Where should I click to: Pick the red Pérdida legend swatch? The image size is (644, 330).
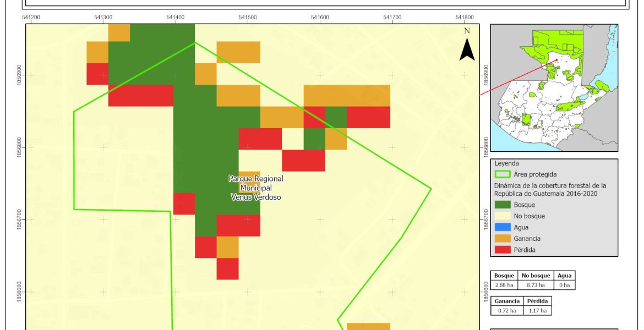click(x=503, y=250)
